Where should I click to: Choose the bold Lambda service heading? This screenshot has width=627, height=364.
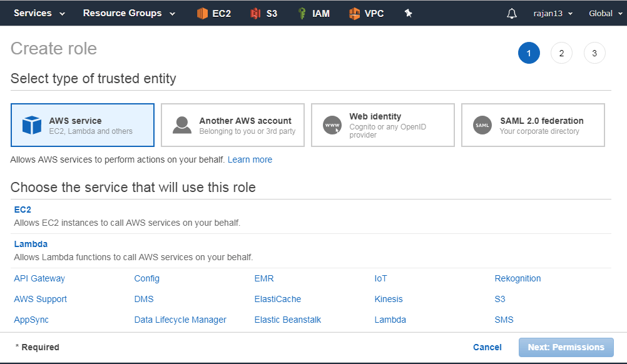point(31,244)
